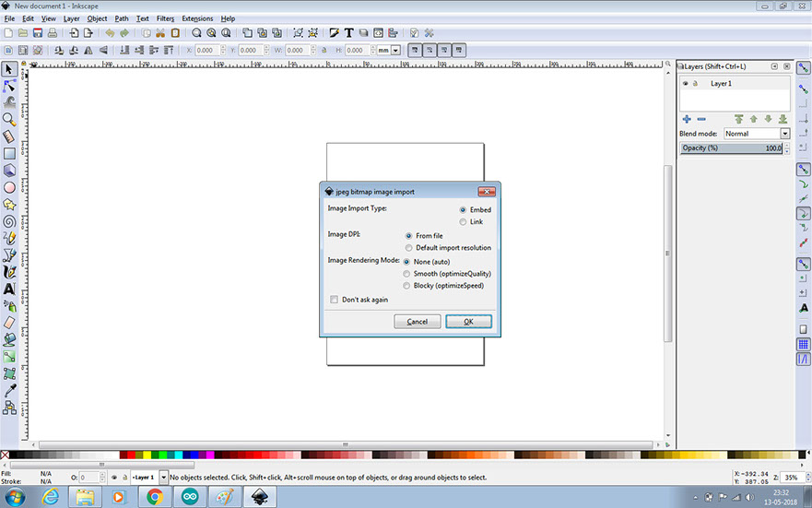Open the Path menu
The width and height of the screenshot is (812, 508).
(x=122, y=18)
